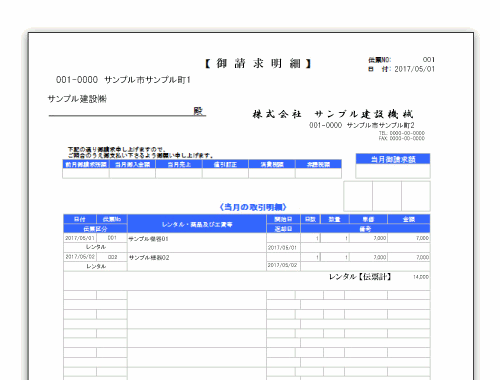Click the customer address サンプル市サンプル町1

coord(147,80)
